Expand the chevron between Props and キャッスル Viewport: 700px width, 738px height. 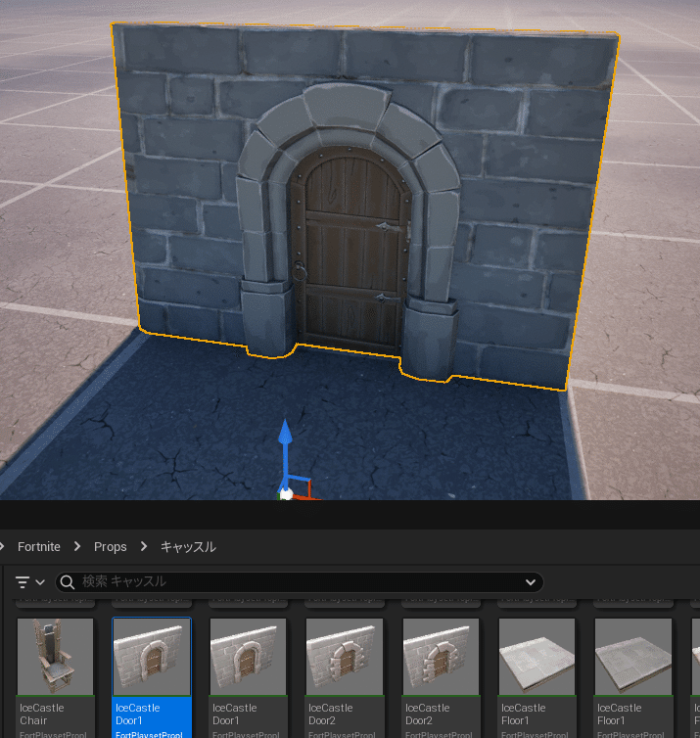pyautogui.click(x=144, y=546)
